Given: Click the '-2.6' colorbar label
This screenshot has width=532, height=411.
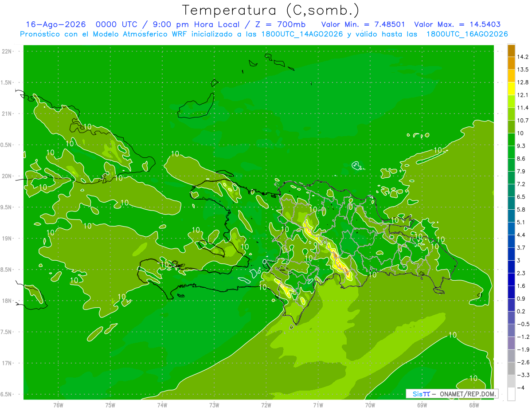Looking at the screenshot, I should tap(523, 362).
